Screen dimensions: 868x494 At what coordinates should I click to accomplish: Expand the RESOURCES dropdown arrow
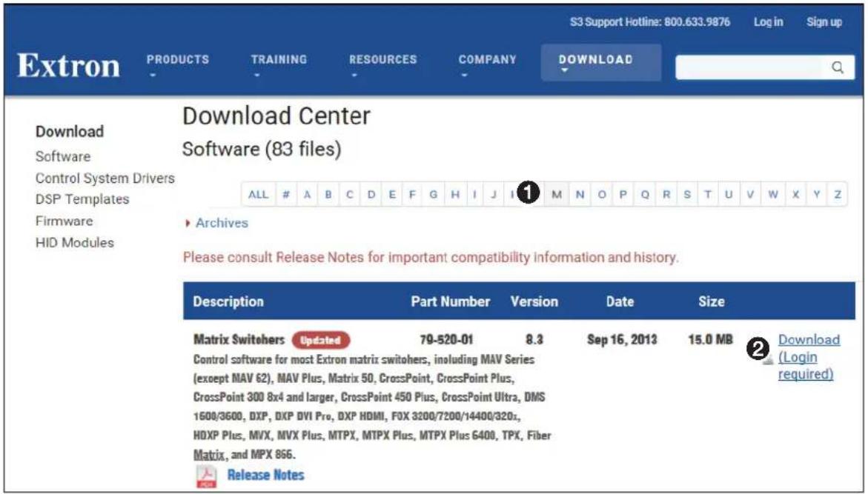coord(354,75)
